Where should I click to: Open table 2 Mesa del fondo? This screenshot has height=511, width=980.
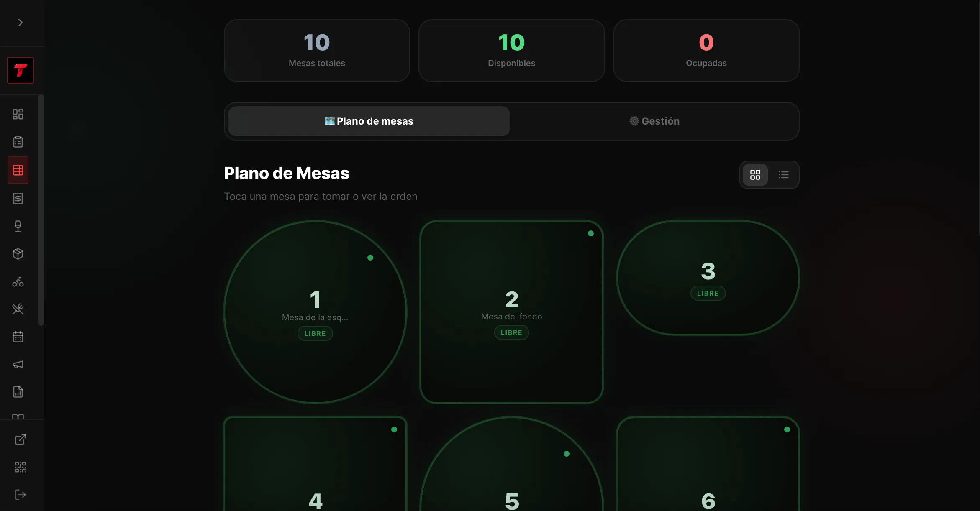(512, 312)
